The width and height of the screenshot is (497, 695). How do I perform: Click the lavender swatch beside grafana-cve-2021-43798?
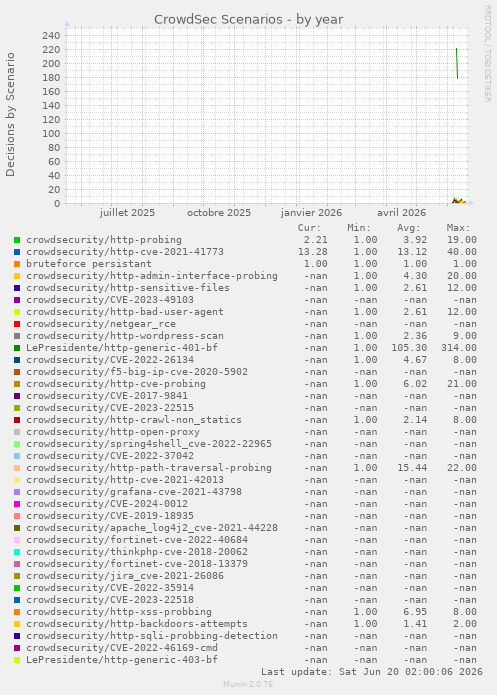(x=17, y=492)
